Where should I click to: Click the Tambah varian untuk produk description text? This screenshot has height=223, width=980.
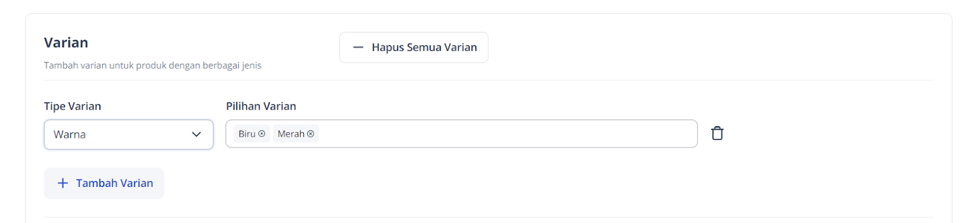(153, 66)
